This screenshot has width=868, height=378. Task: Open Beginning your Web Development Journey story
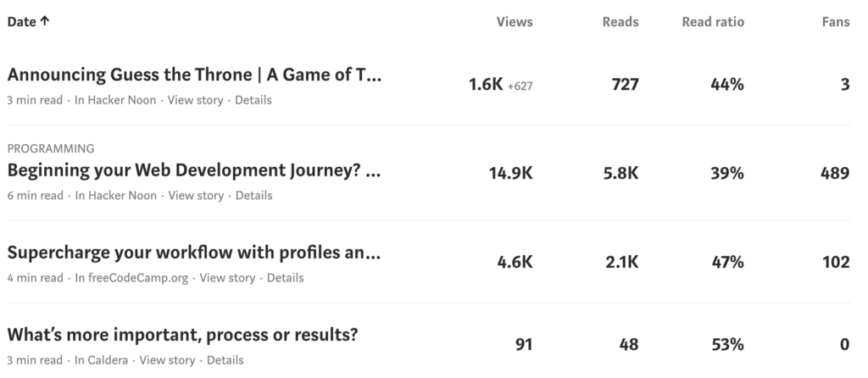pos(194,172)
